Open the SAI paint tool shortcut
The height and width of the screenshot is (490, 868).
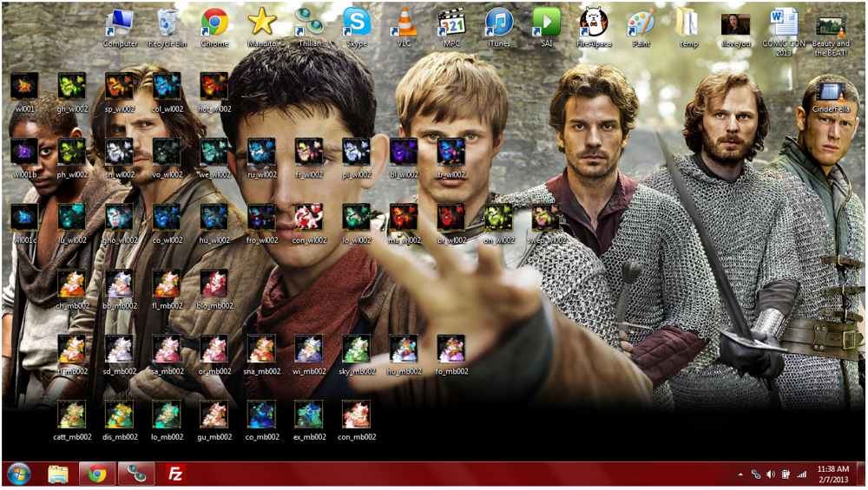(x=546, y=29)
